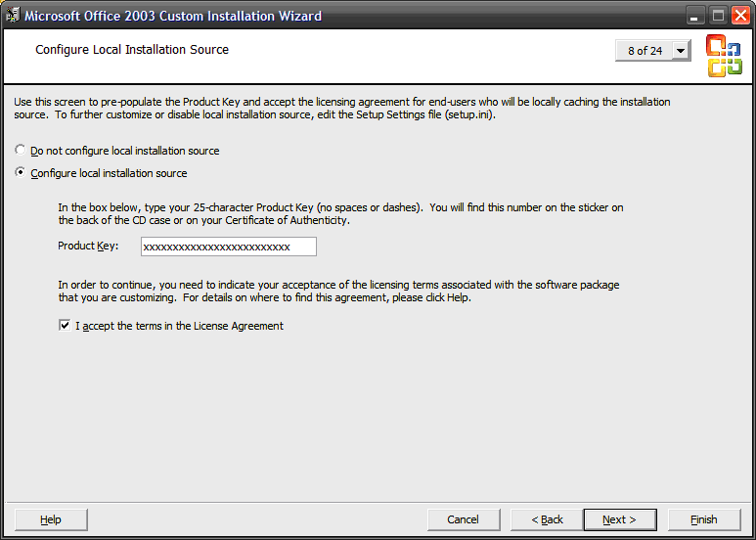Click the Microsoft Office logo

[724, 55]
